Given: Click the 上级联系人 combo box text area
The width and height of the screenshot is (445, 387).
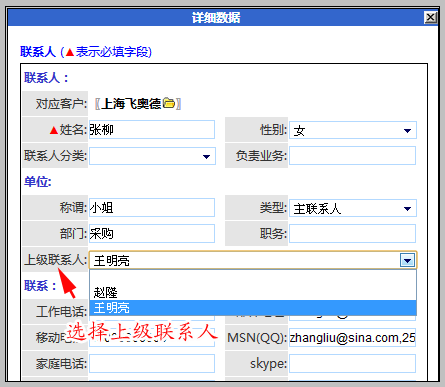Looking at the screenshot, I should tap(244, 260).
